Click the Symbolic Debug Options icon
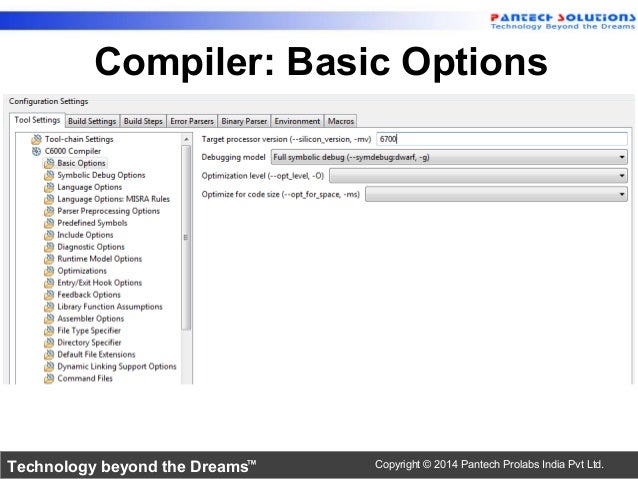The image size is (638, 479). coord(49,175)
